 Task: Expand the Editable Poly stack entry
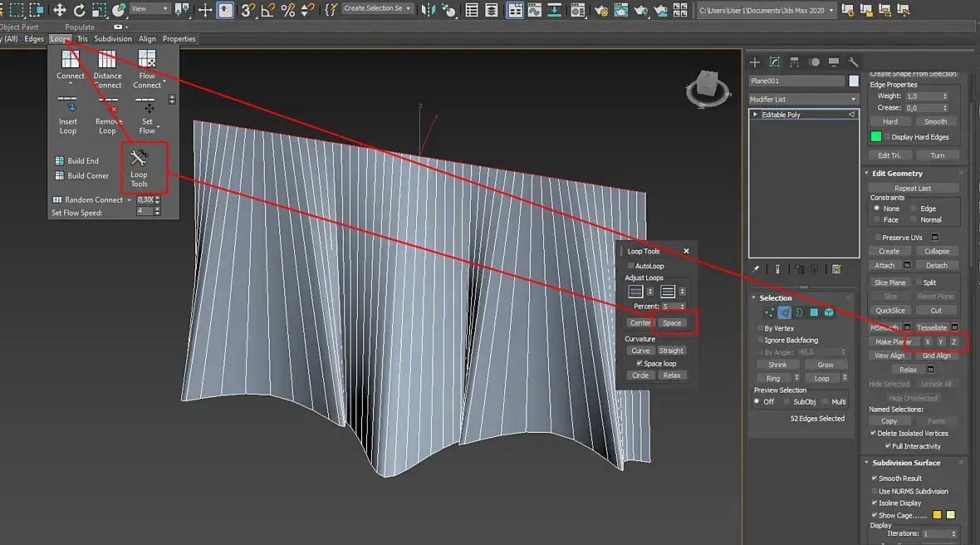point(755,115)
